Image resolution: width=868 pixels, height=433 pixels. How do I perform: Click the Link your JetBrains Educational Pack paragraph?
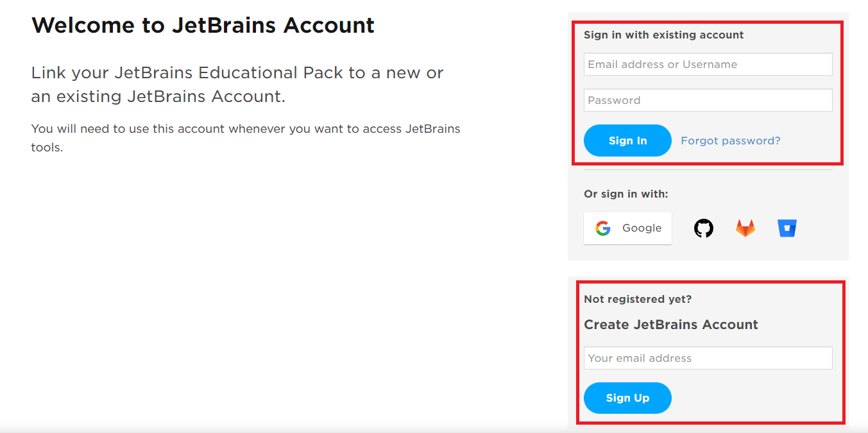click(237, 85)
